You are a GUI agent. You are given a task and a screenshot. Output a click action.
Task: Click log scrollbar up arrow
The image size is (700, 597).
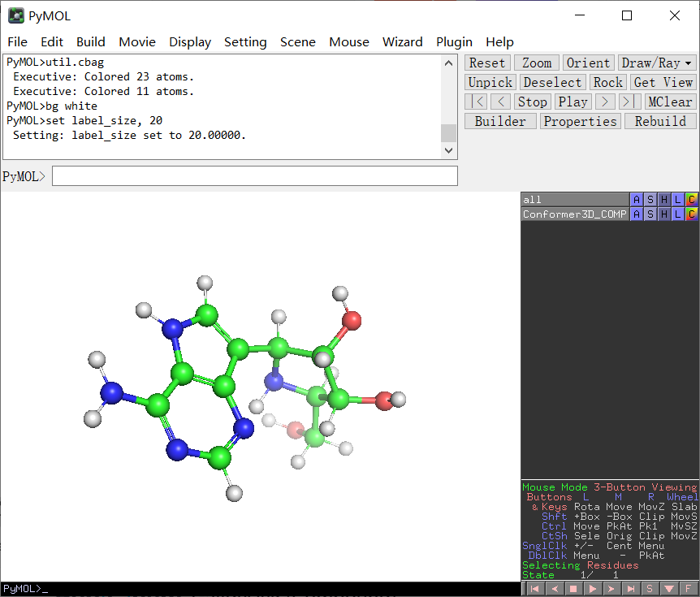[448, 63]
